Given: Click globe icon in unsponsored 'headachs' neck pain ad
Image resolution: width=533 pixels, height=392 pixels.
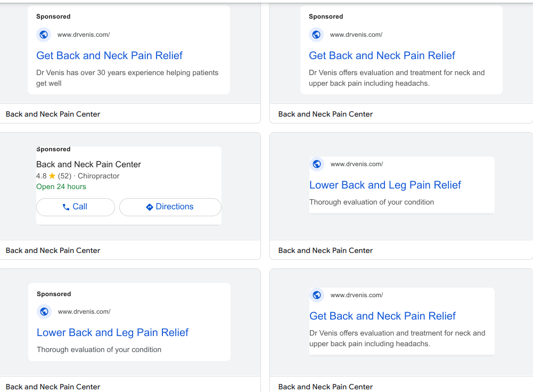Looking at the screenshot, I should 317,295.
